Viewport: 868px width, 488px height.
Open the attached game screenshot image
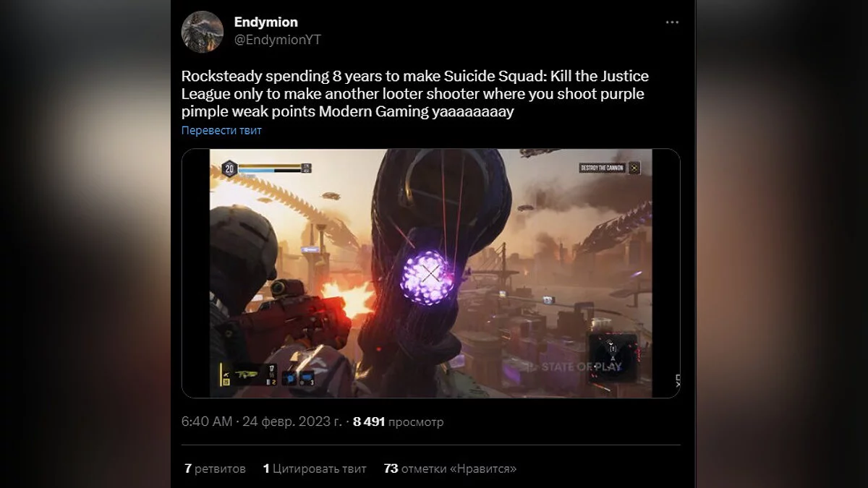[430, 273]
